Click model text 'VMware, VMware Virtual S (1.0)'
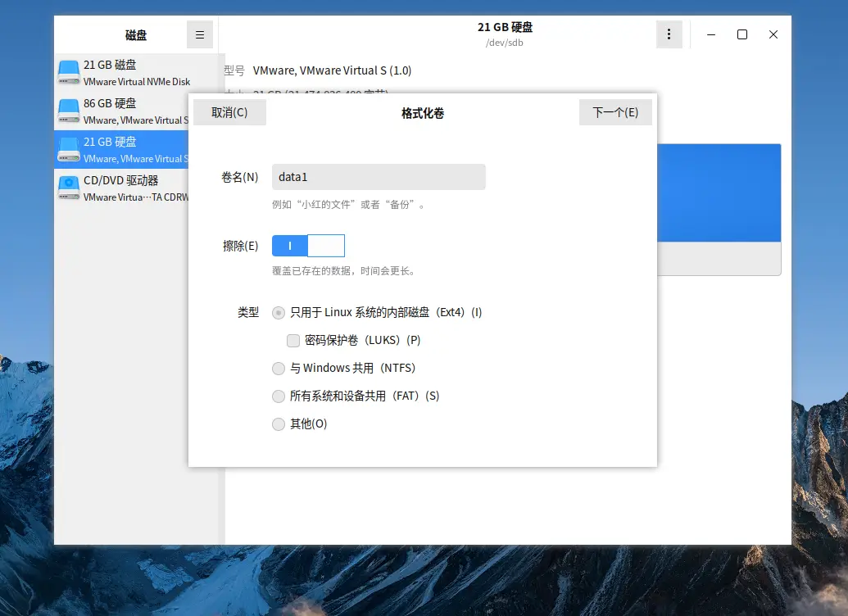848x616 pixels. (x=332, y=70)
